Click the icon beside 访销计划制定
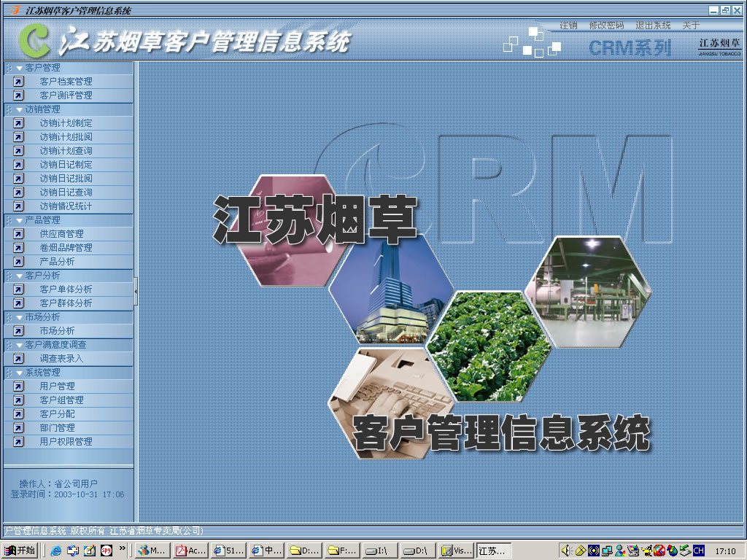The width and height of the screenshot is (747, 560). point(18,122)
